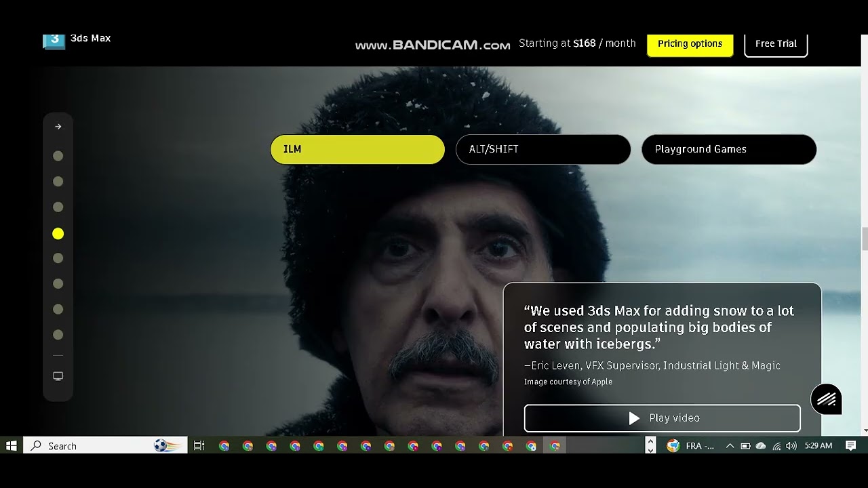Expand the side navigation with the arrow
The height and width of the screenshot is (488, 868).
tap(58, 127)
